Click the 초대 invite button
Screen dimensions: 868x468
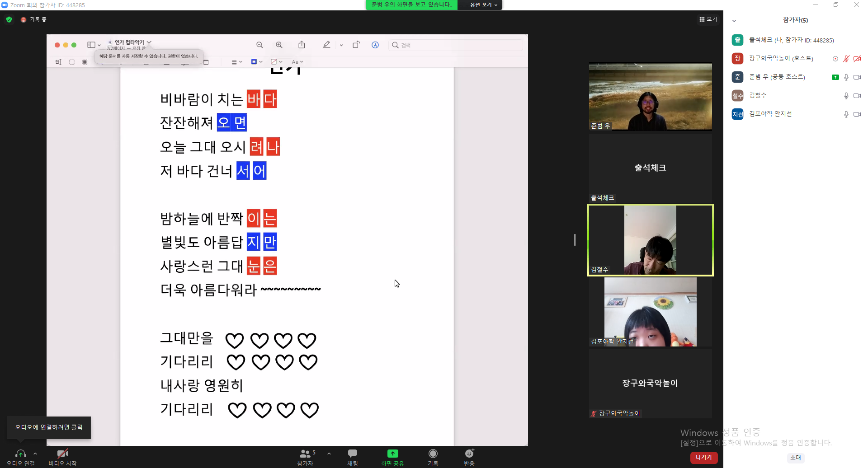(796, 458)
